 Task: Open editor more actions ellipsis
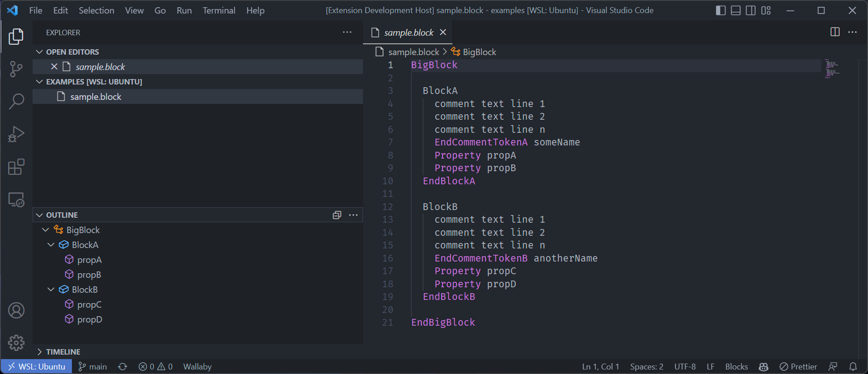[x=852, y=32]
